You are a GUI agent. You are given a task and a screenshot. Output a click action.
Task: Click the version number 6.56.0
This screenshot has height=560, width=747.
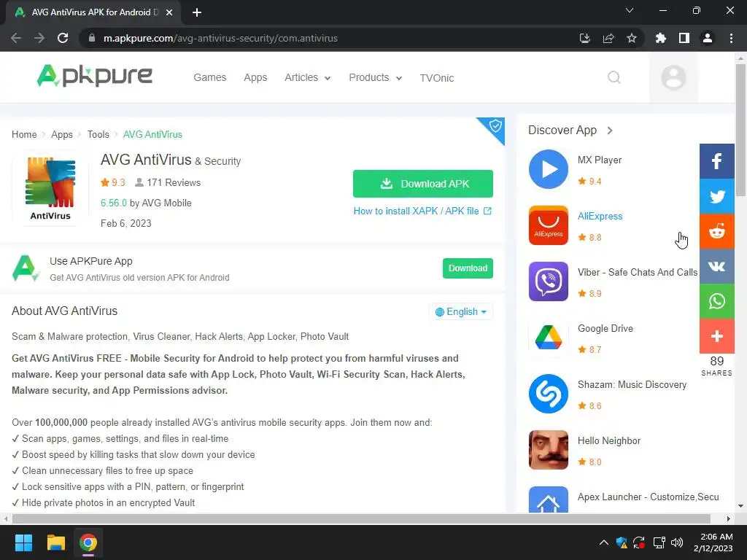113,203
